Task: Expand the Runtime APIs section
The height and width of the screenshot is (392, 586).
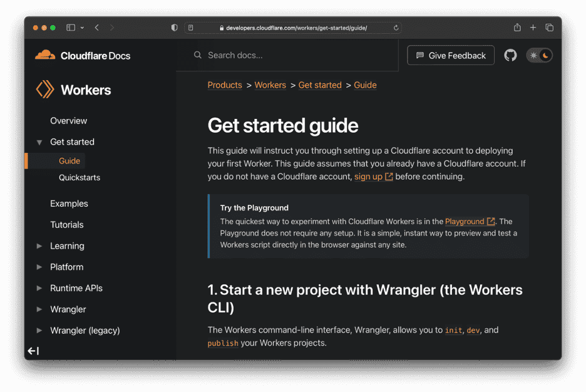Action: coord(39,288)
